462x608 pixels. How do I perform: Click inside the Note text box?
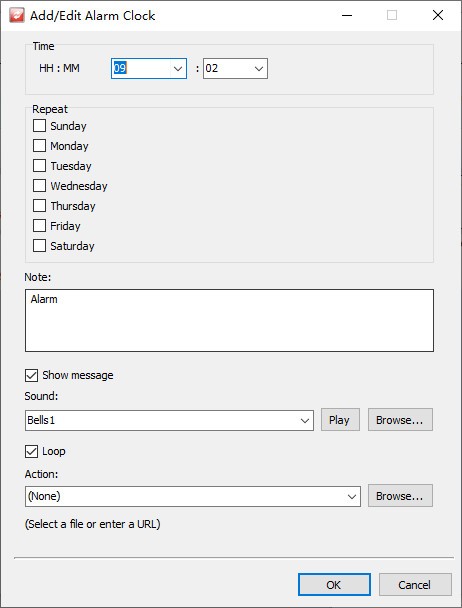click(229, 320)
